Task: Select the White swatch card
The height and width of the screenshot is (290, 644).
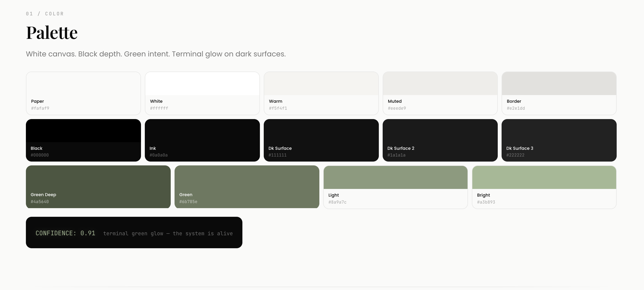Action: (202, 93)
